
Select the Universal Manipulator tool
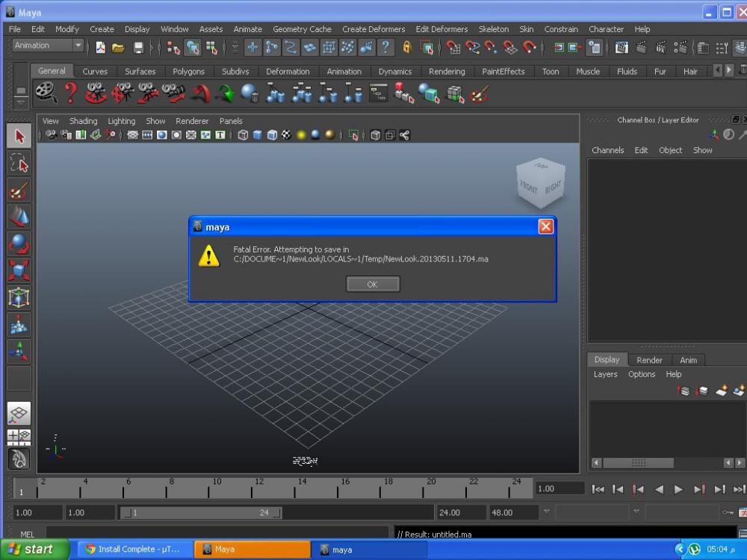19,298
